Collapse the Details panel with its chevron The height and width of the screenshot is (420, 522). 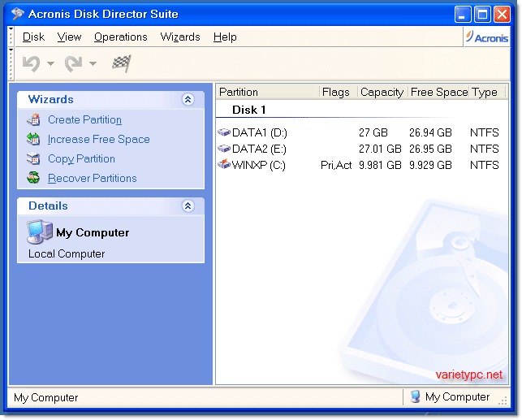click(x=188, y=206)
